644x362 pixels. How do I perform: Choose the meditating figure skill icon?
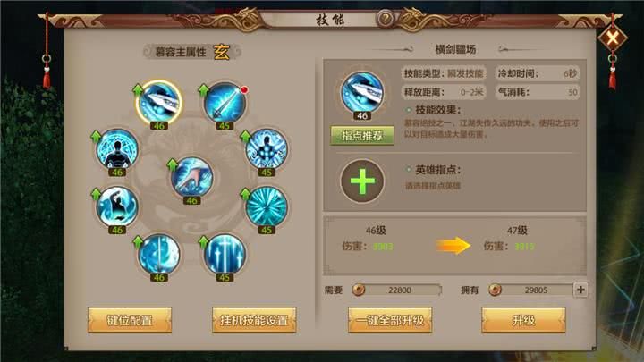pos(117,149)
